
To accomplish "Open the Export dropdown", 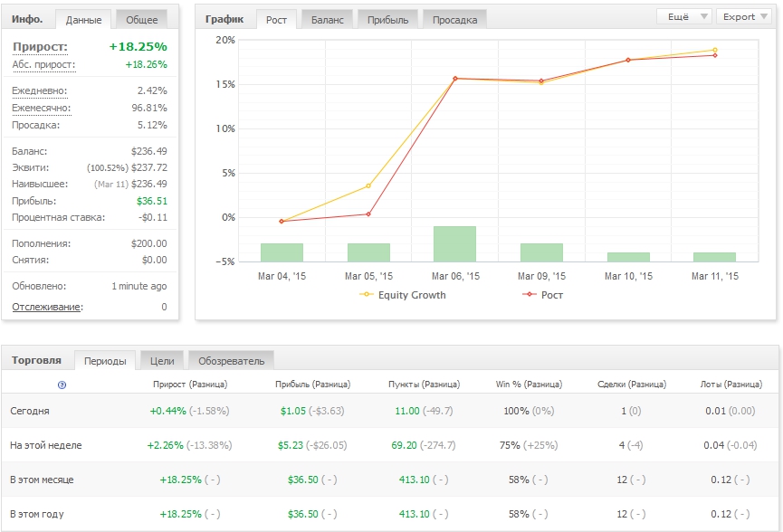I will tap(744, 16).
